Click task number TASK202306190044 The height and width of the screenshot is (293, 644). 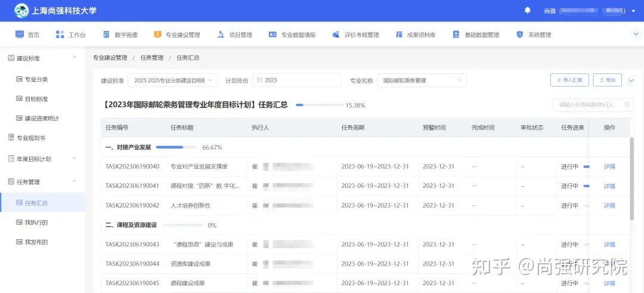132,264
